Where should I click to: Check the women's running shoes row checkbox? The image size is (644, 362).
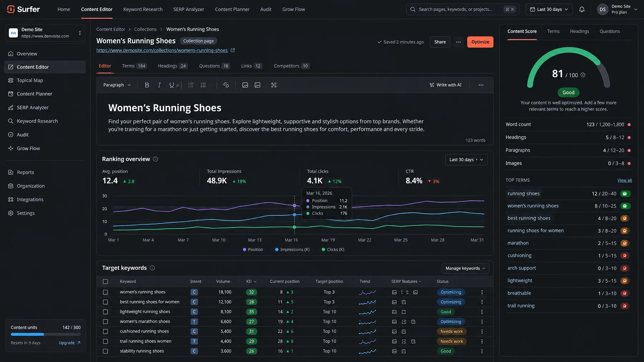[x=105, y=292]
